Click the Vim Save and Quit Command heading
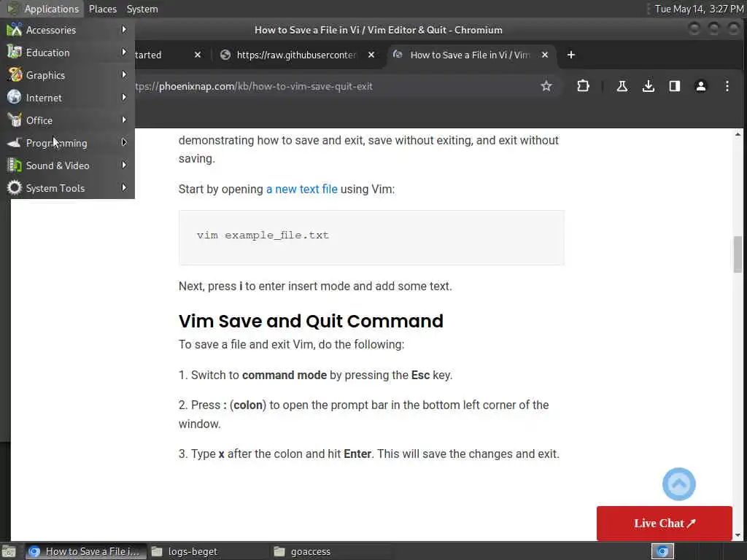 (x=311, y=321)
